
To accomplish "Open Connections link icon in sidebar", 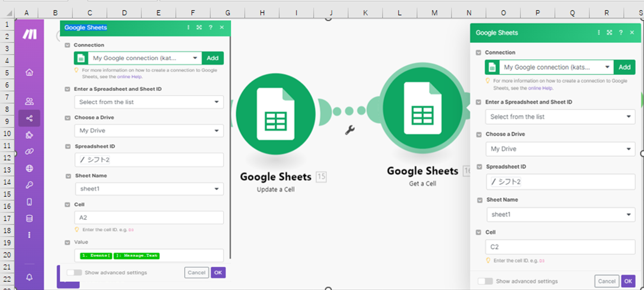I will [29, 151].
